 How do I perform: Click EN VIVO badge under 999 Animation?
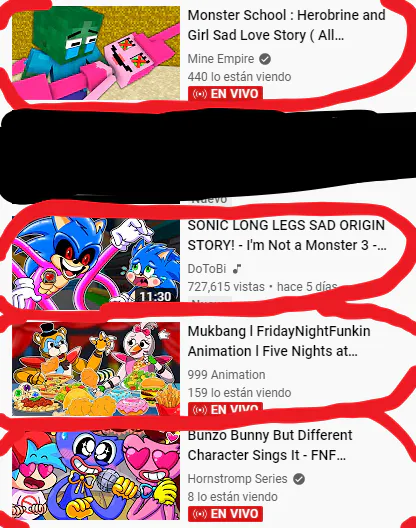pyautogui.click(x=225, y=409)
